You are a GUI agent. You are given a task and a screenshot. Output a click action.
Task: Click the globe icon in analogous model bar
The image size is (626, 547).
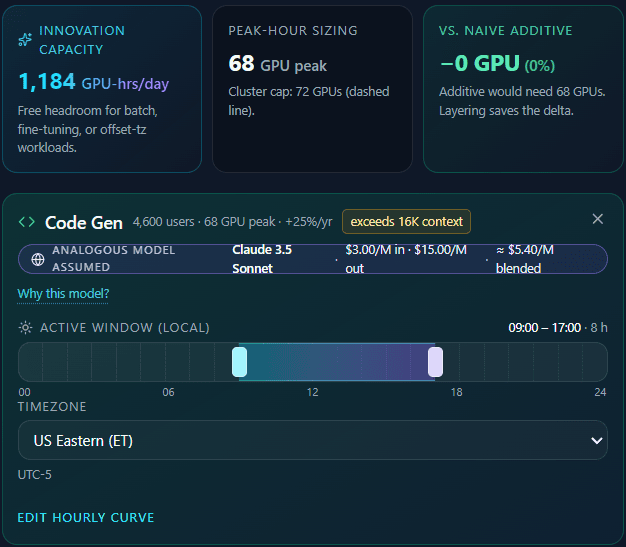tap(38, 259)
